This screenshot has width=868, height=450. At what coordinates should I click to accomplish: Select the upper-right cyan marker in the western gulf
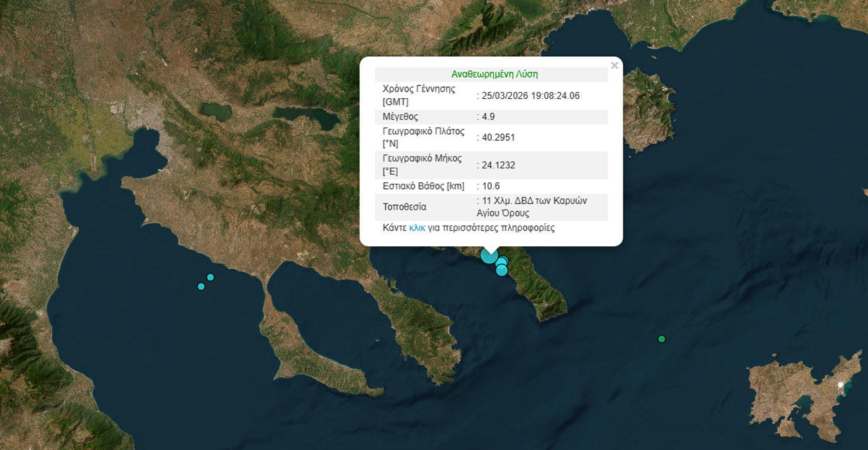210,277
